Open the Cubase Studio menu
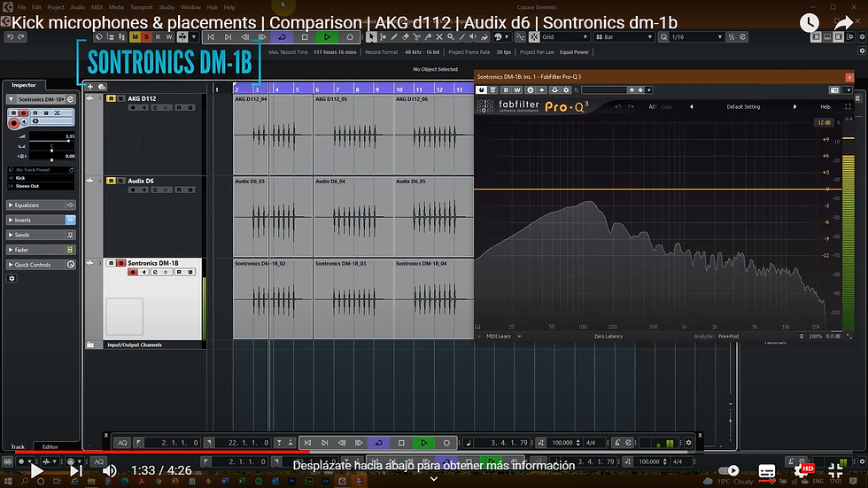 [167, 7]
